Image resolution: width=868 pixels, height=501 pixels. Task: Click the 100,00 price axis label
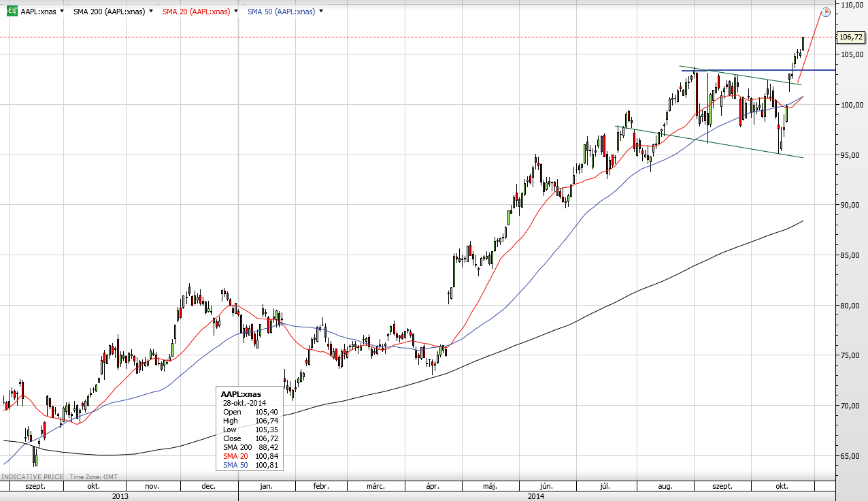(x=852, y=105)
